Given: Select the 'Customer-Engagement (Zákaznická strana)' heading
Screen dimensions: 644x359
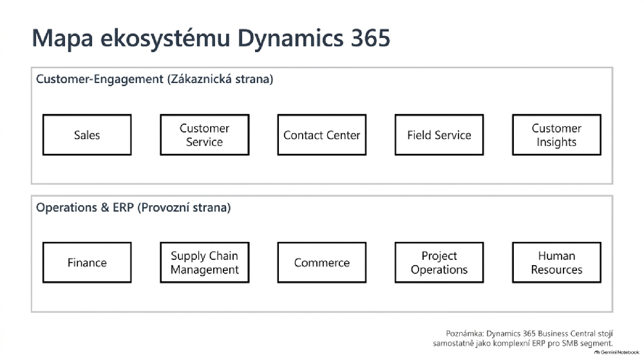Looking at the screenshot, I should tap(155, 79).
